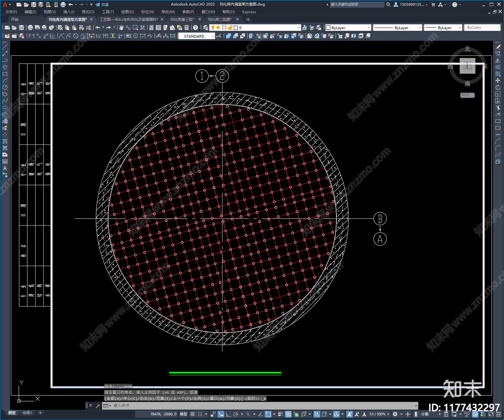Toggle transparency display in status bar
The height and width of the screenshot is (420, 504).
tap(288, 414)
